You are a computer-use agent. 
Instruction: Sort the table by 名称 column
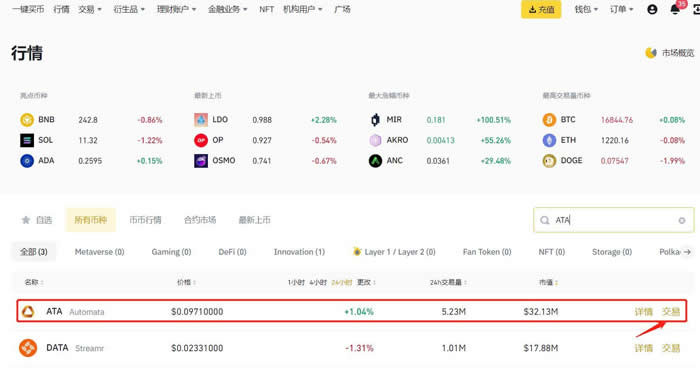coord(34,282)
